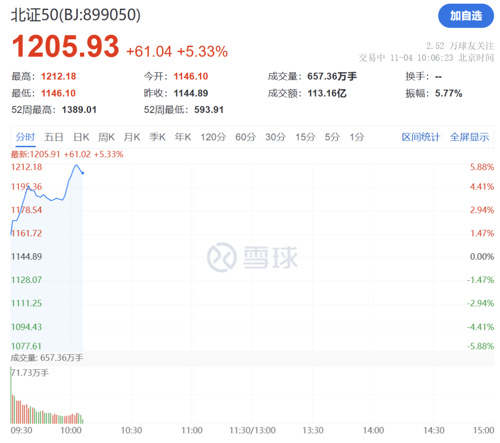Viewport: 500px width, 443px height.
Task: Select the 分时 chart tab
Action: pos(25,137)
